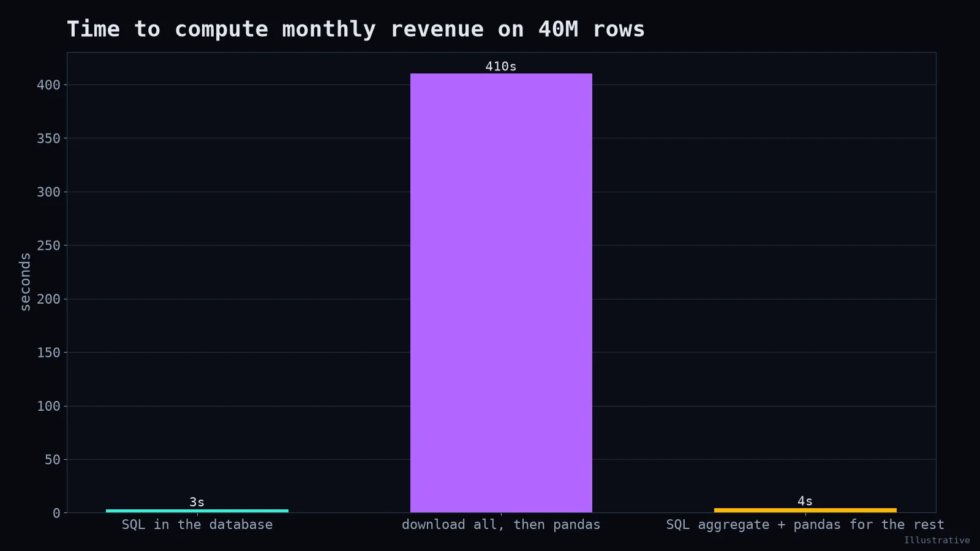
Task: Click the orange SQL aggregate + pandas bar
Action: (805, 510)
